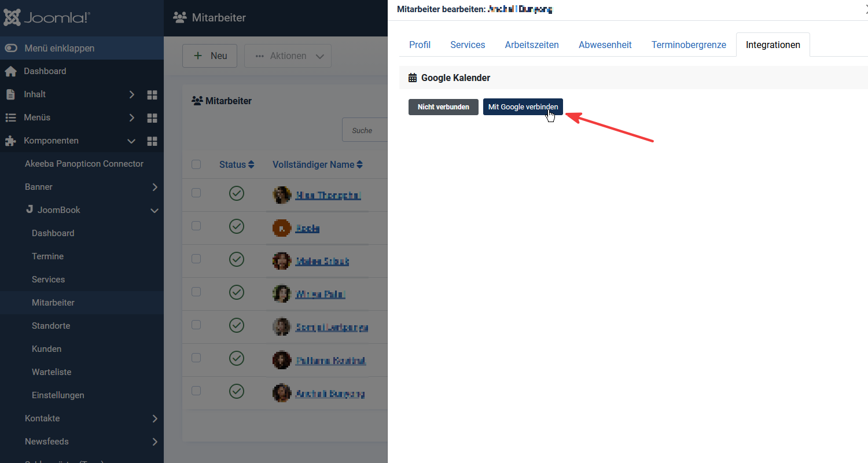The width and height of the screenshot is (868, 463).
Task: Select Mitarbeiter in the sidebar
Action: (53, 303)
